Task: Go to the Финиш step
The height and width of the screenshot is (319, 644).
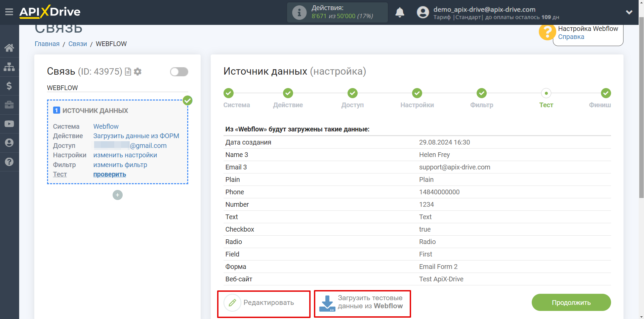Action: tap(606, 93)
